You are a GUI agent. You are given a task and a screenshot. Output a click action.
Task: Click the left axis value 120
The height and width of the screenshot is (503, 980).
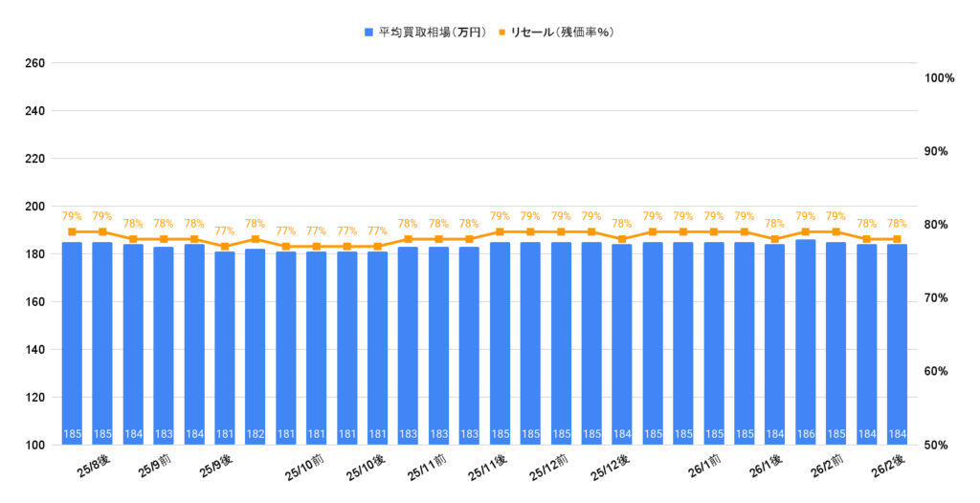pos(35,398)
